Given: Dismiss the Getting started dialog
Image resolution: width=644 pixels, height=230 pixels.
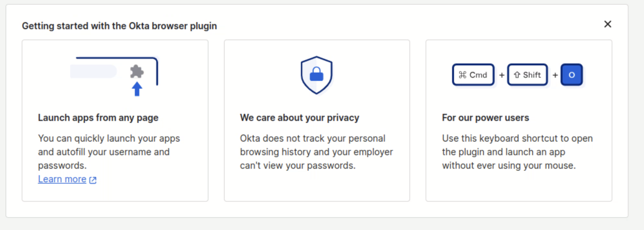Looking at the screenshot, I should pyautogui.click(x=608, y=24).
